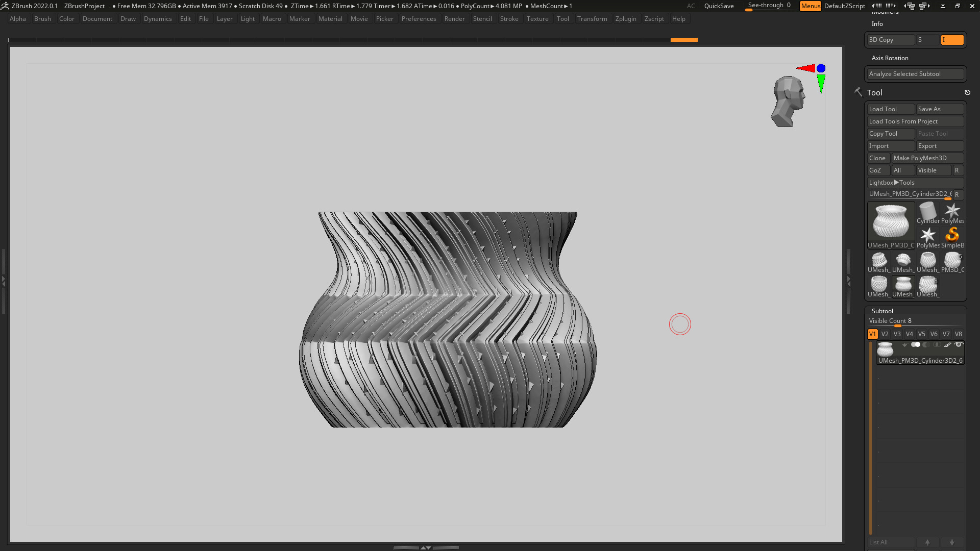Select the intersect boolean mode icon on subtool

pos(937,345)
